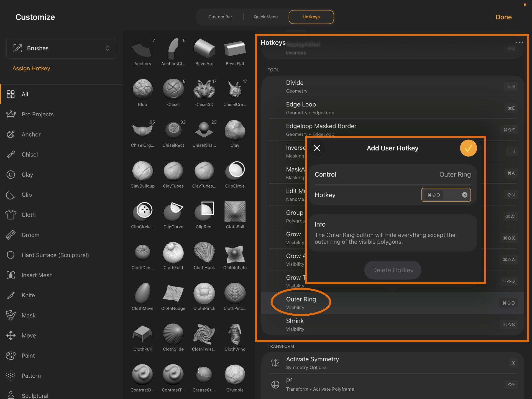Switch to the Quick Menu tab

tap(266, 17)
